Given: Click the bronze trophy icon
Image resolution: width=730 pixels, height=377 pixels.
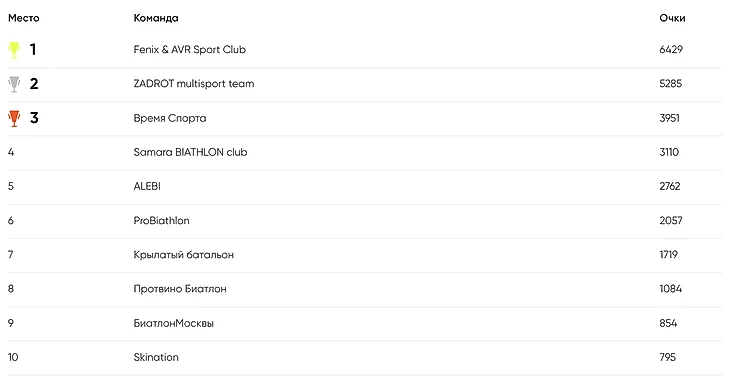Looking at the screenshot, I should tap(14, 118).
